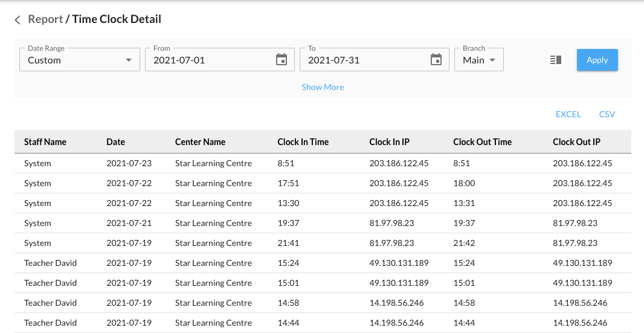
Task: Click the Center Name column header
Action: pos(200,142)
